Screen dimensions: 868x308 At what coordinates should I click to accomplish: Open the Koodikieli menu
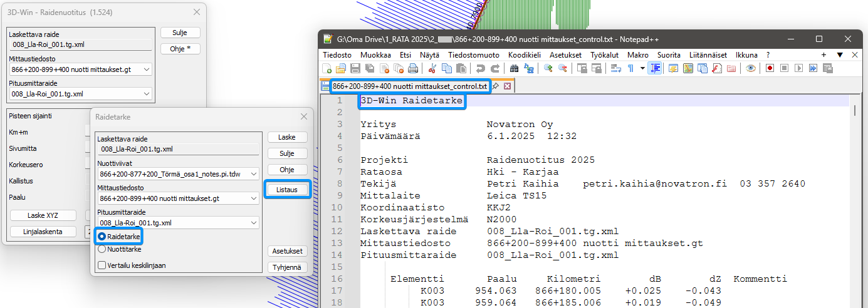click(x=524, y=55)
